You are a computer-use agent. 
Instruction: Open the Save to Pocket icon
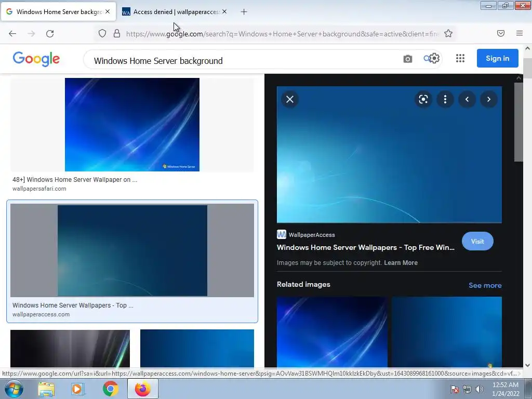tap(500, 33)
